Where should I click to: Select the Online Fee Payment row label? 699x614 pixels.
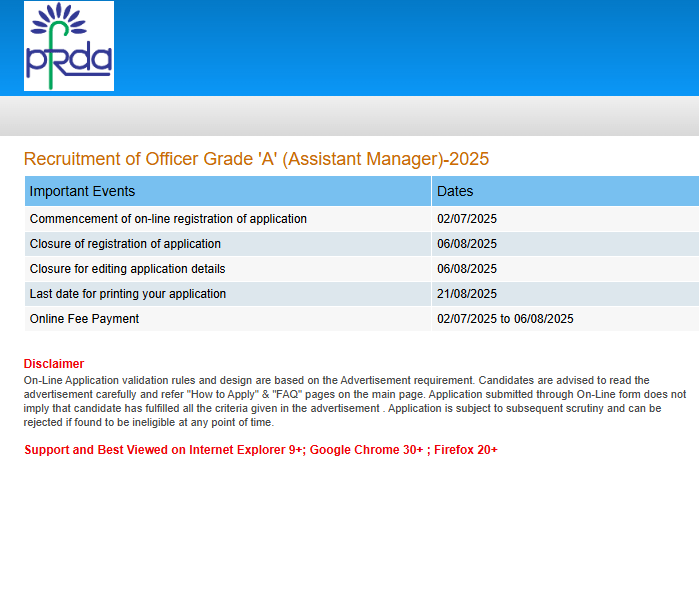(84, 319)
